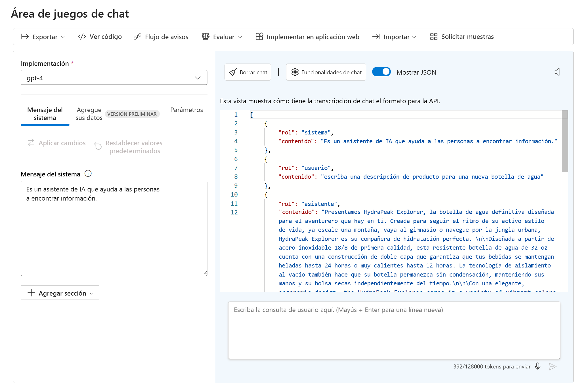This screenshot has height=392, width=585.
Task: Click the microphone icon below the chat input
Action: 538,366
